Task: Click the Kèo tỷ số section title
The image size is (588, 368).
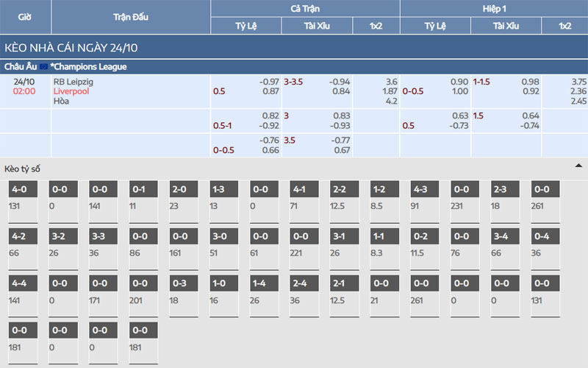Action: click(23, 169)
